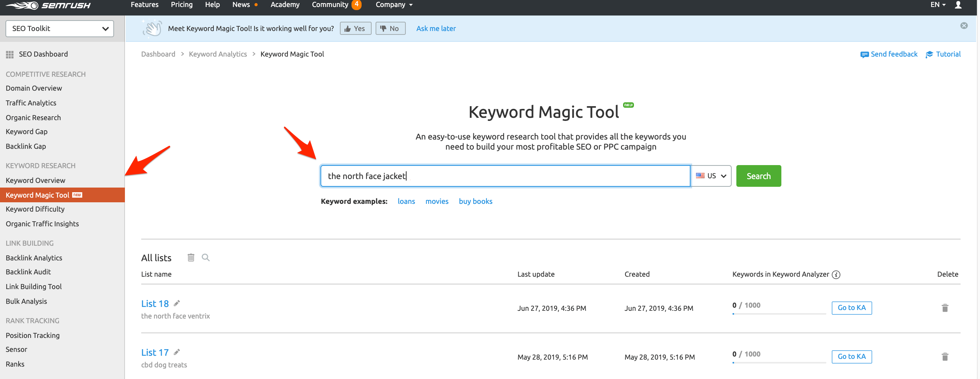Click Go to KA for List 18
Screen dimensions: 980x379
(x=852, y=308)
